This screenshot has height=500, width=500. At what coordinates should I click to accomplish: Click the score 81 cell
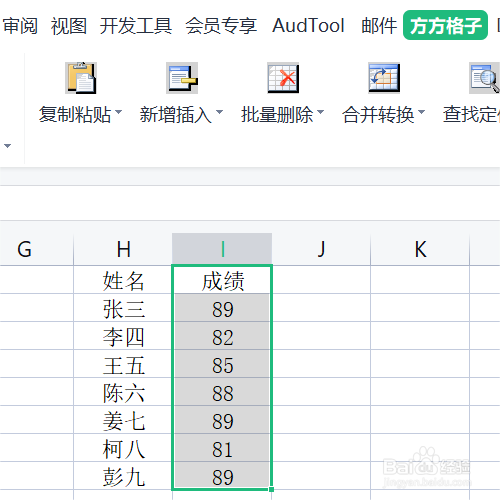pos(222,448)
